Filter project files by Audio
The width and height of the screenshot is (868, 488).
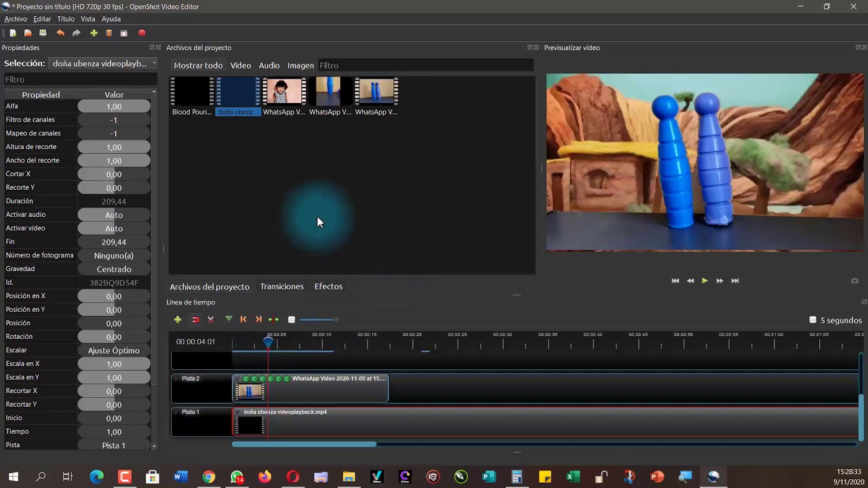[x=269, y=66]
